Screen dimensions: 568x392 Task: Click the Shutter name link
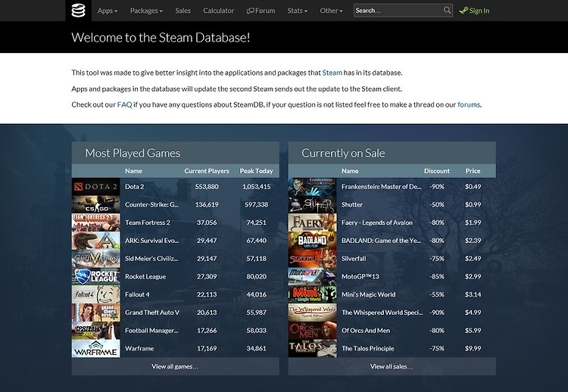click(352, 204)
